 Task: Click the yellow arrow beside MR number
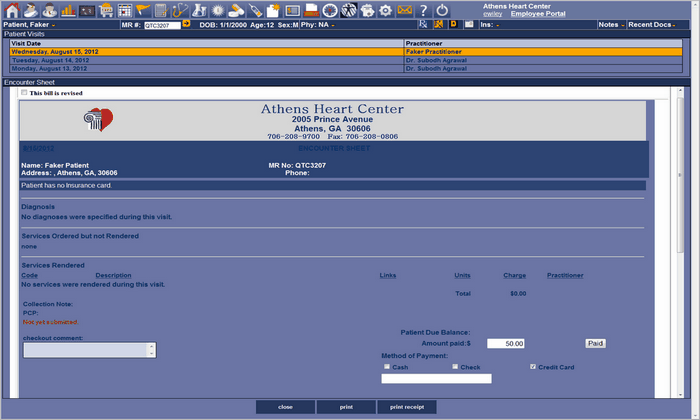click(x=186, y=24)
